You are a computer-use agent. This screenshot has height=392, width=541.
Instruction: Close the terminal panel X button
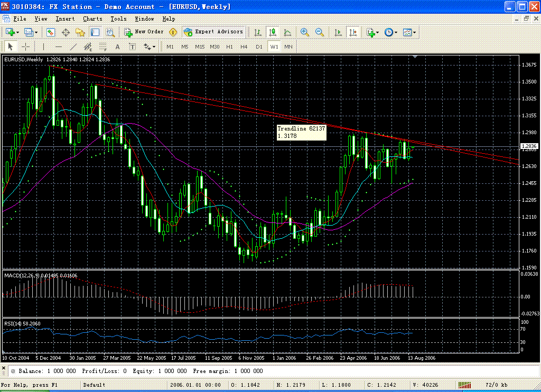(x=4, y=369)
